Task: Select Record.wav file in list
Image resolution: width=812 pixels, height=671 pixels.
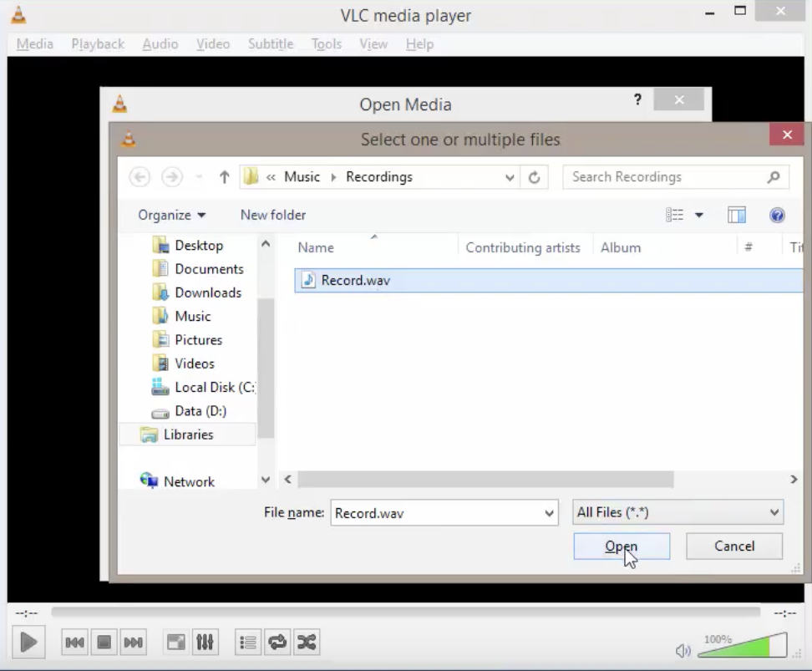Action: [355, 281]
